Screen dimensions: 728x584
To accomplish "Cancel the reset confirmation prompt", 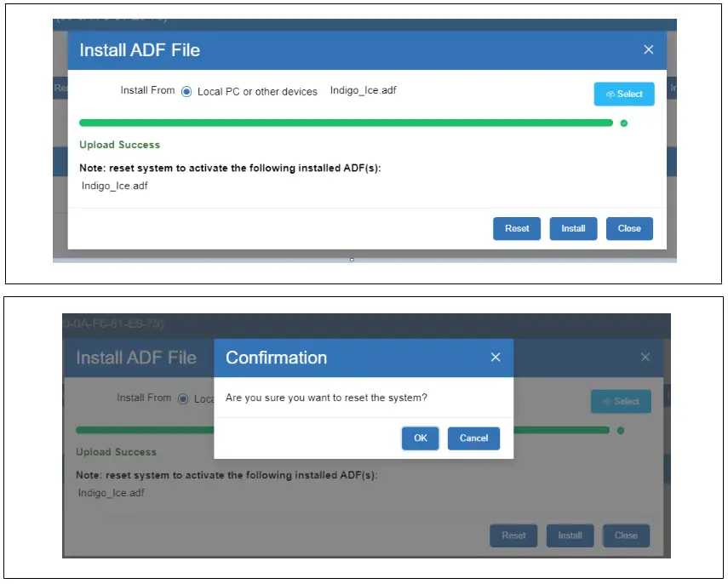I will [473, 438].
